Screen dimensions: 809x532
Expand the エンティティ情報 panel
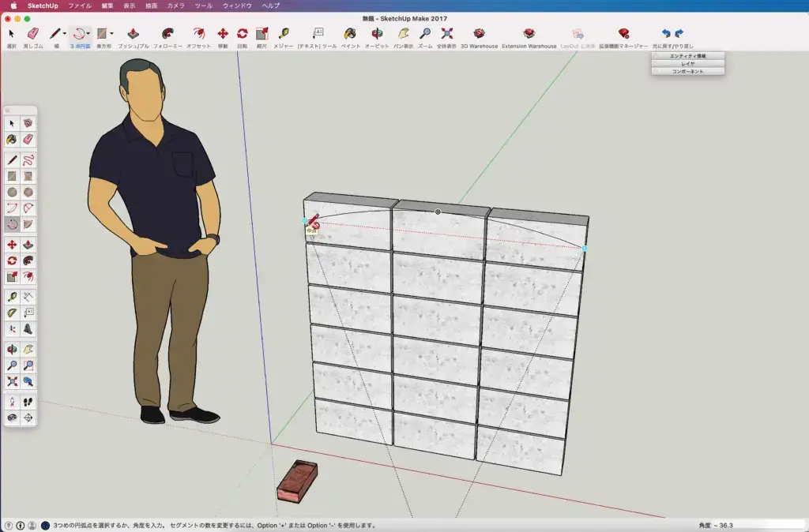coord(688,56)
